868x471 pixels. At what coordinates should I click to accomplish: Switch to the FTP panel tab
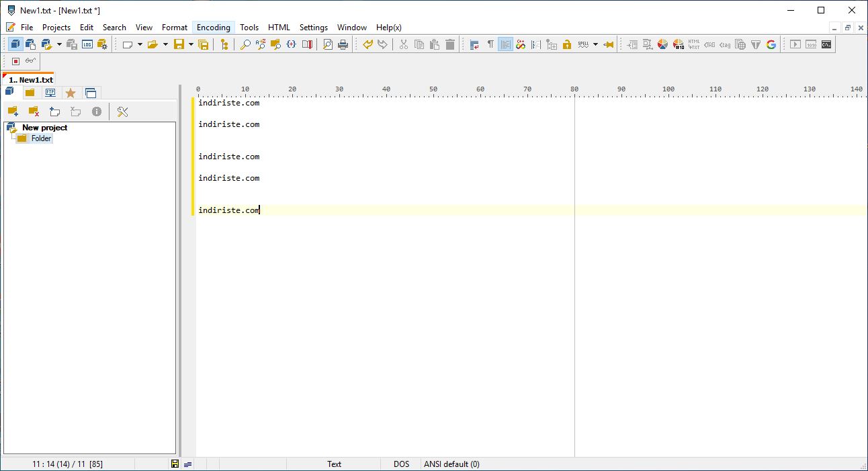pos(50,93)
